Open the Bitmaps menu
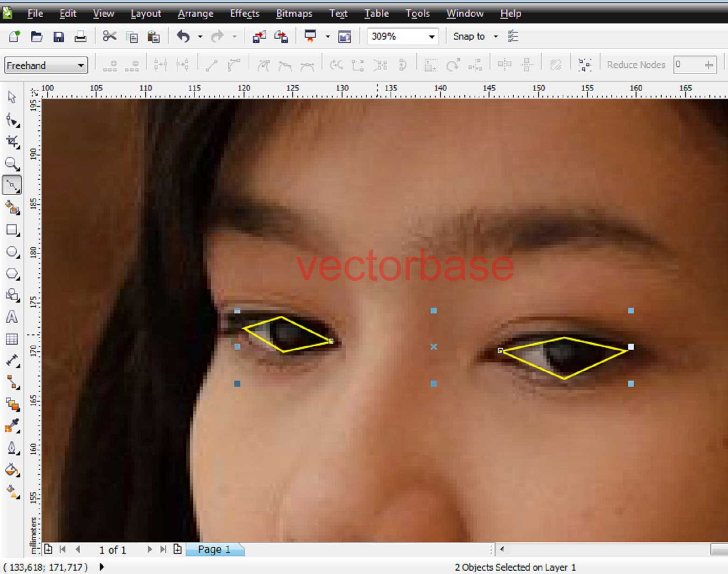Image resolution: width=728 pixels, height=574 pixels. [294, 14]
